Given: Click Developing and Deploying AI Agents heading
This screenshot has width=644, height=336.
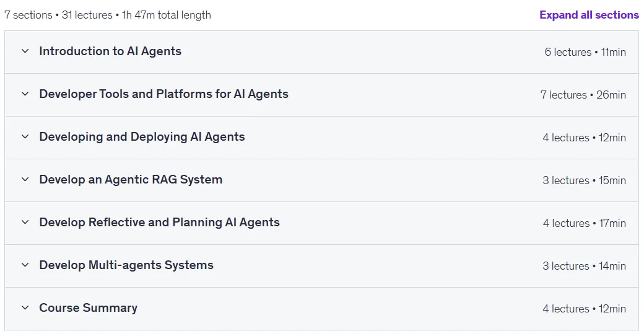Looking at the screenshot, I should click(142, 137).
